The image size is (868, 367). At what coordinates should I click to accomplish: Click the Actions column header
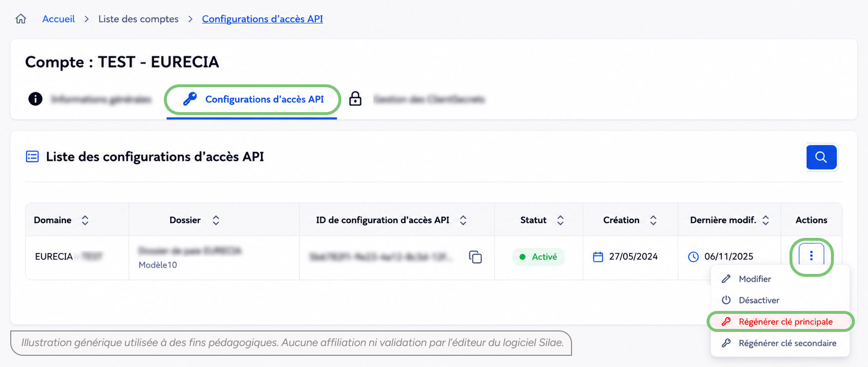pos(811,220)
